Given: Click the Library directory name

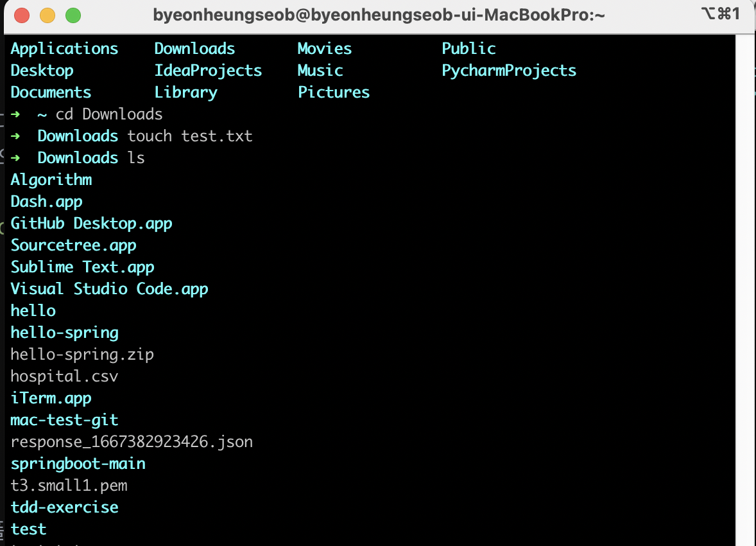Looking at the screenshot, I should pyautogui.click(x=185, y=92).
